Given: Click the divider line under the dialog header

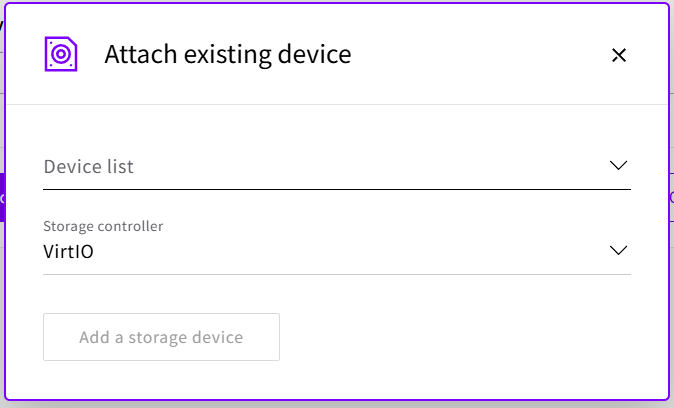Looking at the screenshot, I should [x=336, y=104].
